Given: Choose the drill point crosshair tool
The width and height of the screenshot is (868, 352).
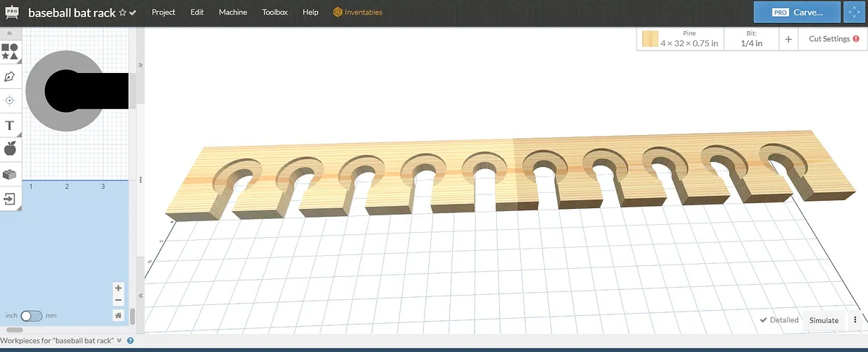Looking at the screenshot, I should (x=10, y=100).
